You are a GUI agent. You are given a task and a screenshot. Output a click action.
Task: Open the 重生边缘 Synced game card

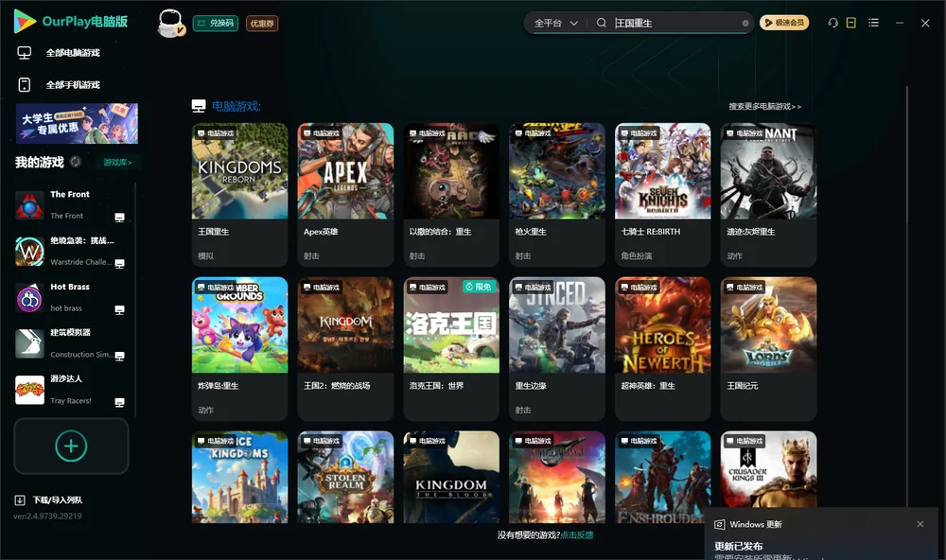557,348
